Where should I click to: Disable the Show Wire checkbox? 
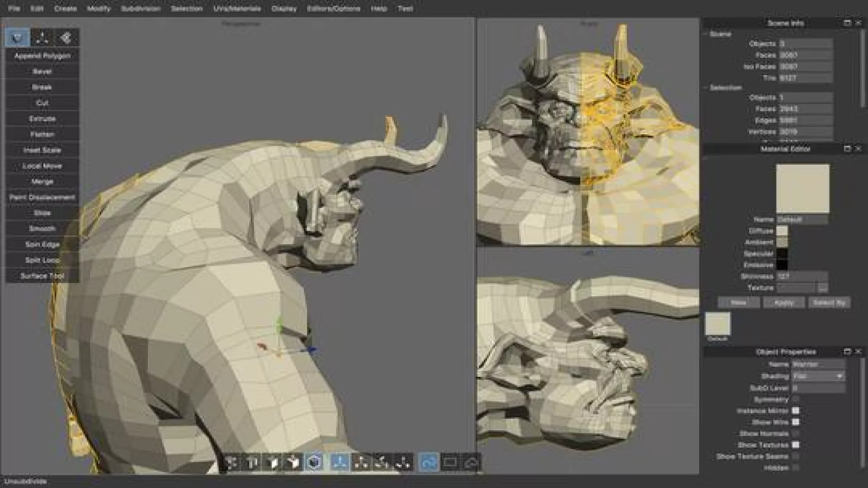796,422
